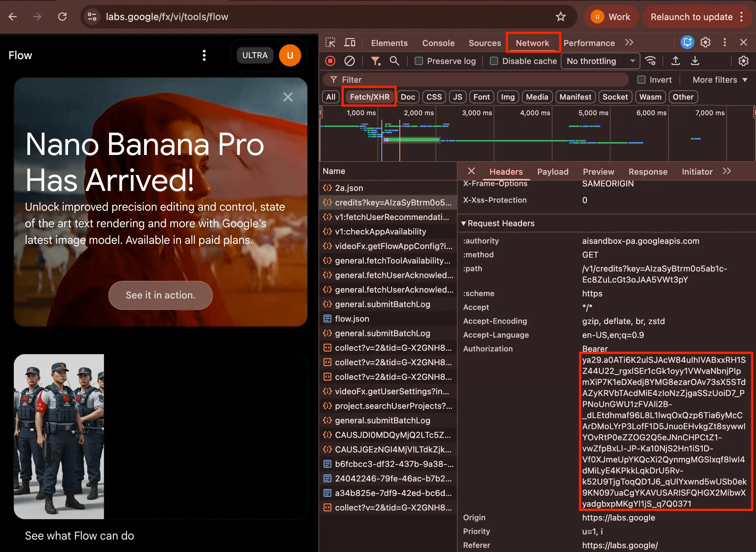Check the Invert filter checkbox
Screen dimensions: 756x552
(641, 80)
